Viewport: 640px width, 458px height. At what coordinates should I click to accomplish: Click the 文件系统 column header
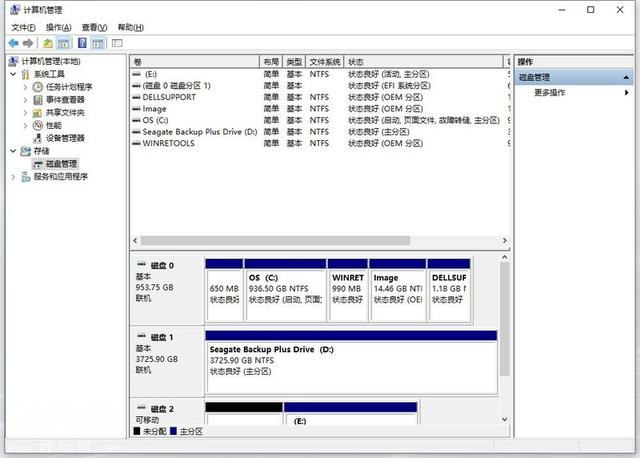click(325, 62)
